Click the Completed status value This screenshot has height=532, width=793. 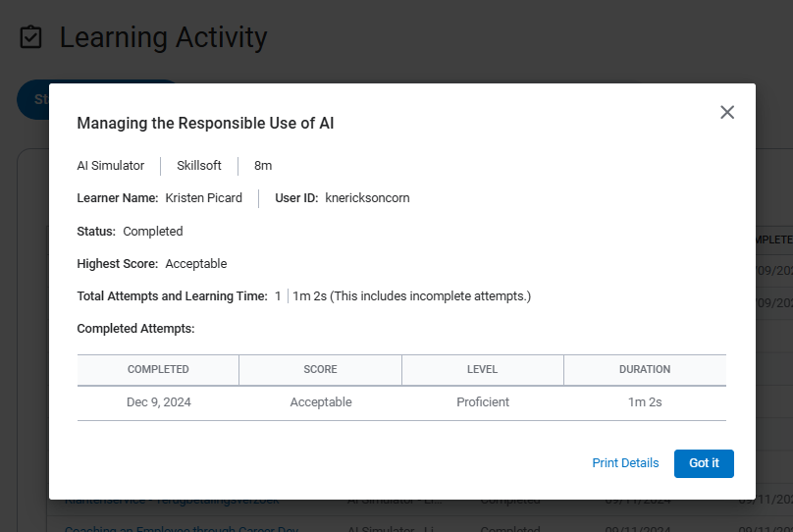point(153,232)
